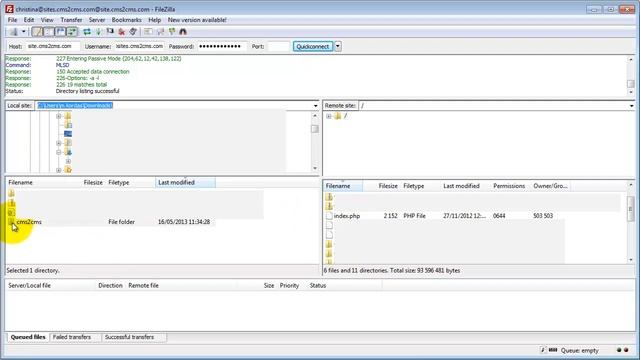Toggle the transfer queue display
The image size is (640, 360).
point(72,31)
